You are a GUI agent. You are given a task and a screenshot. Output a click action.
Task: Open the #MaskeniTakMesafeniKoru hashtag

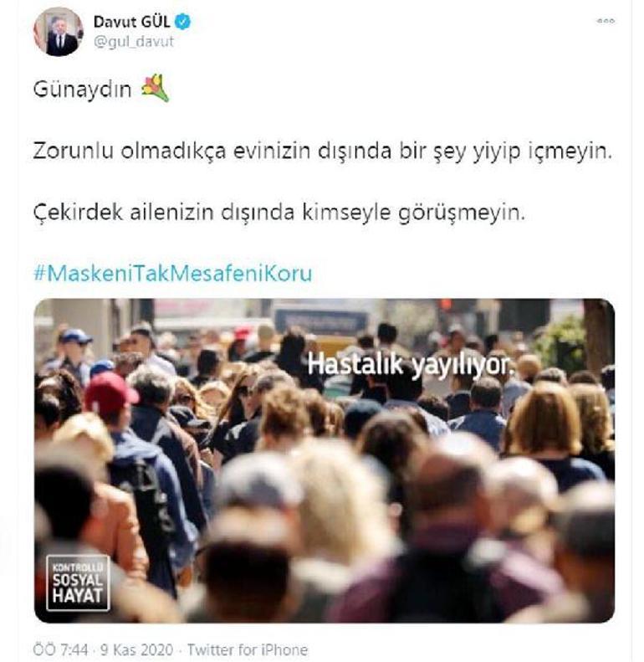point(173,273)
